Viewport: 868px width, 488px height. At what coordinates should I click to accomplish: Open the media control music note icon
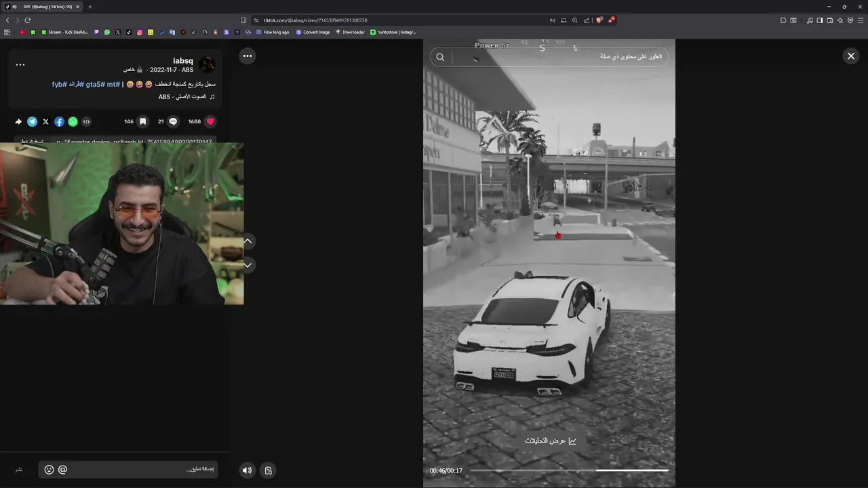810,20
